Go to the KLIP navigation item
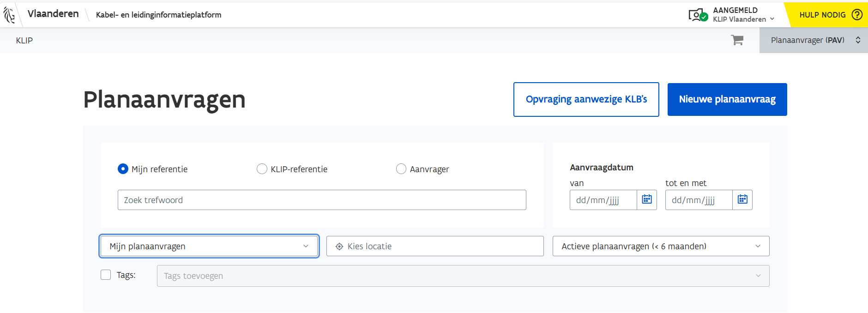The height and width of the screenshot is (313, 868). (x=24, y=41)
